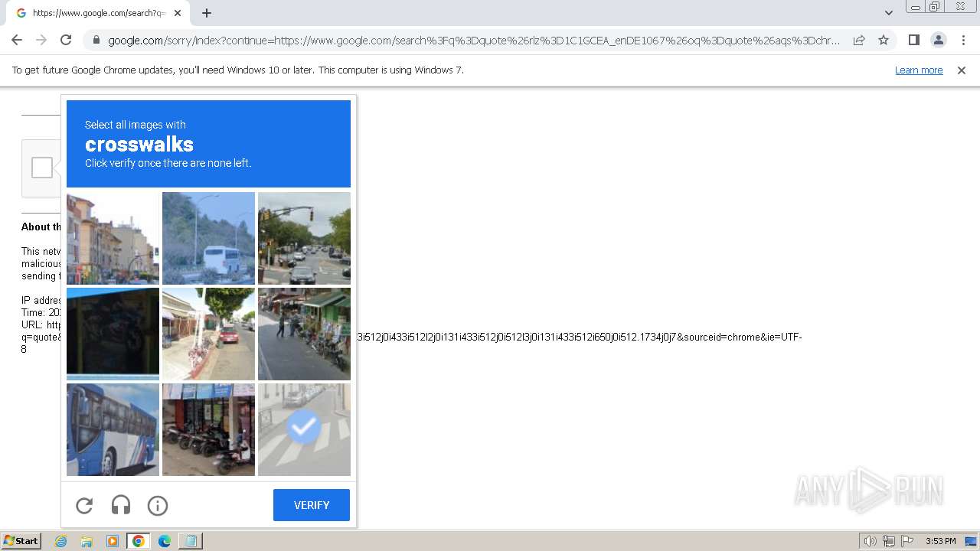
Task: Click the 3:53 PM clock
Action: pos(940,541)
